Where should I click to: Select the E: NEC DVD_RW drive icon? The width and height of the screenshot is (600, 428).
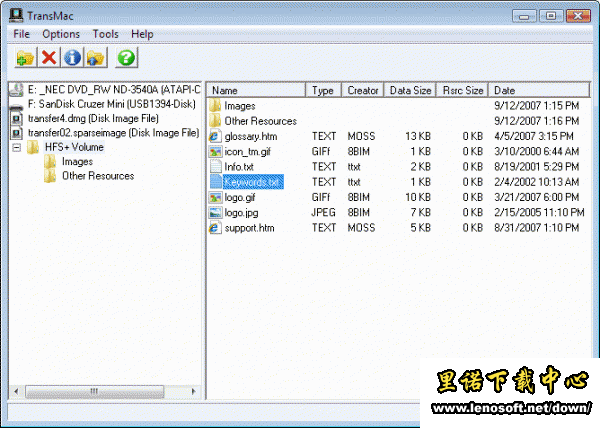(16, 90)
